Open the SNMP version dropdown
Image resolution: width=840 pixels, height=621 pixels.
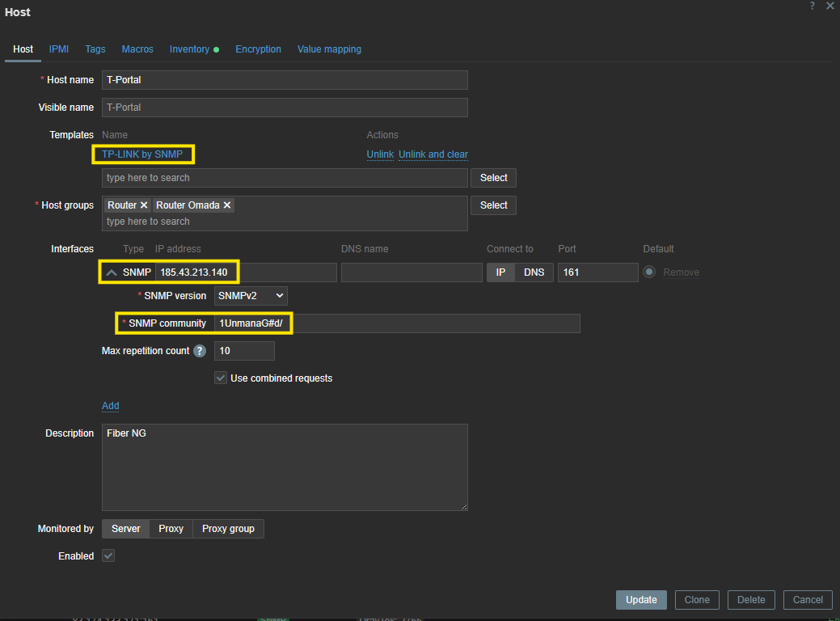[251, 296]
